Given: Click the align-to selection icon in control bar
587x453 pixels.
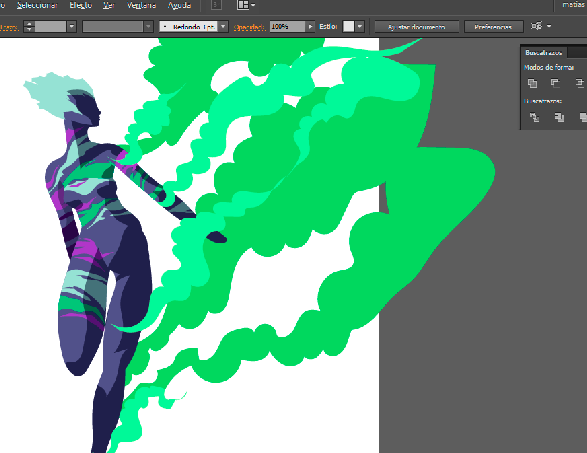Looking at the screenshot, I should click(x=536, y=26).
